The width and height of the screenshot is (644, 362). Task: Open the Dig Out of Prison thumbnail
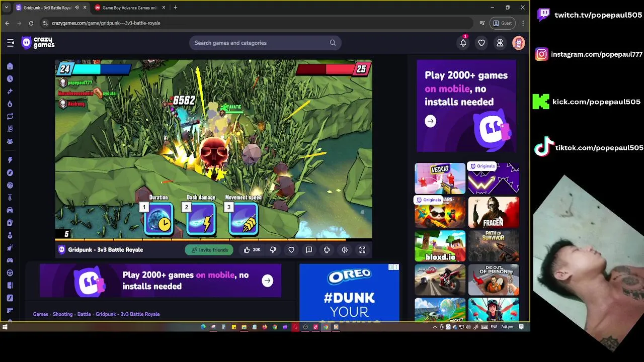(494, 280)
